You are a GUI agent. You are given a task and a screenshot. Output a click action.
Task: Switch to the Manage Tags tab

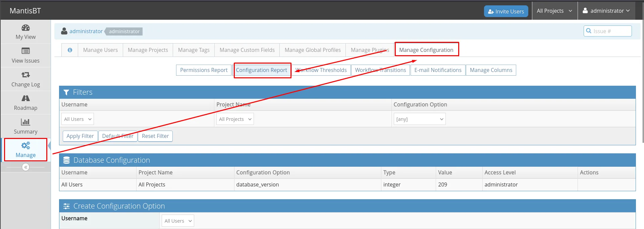[x=194, y=50]
